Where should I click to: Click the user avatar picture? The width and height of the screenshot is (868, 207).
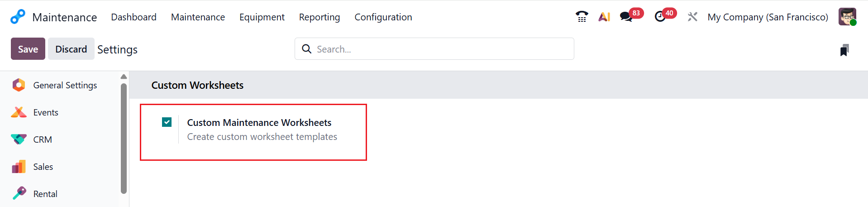point(847,17)
